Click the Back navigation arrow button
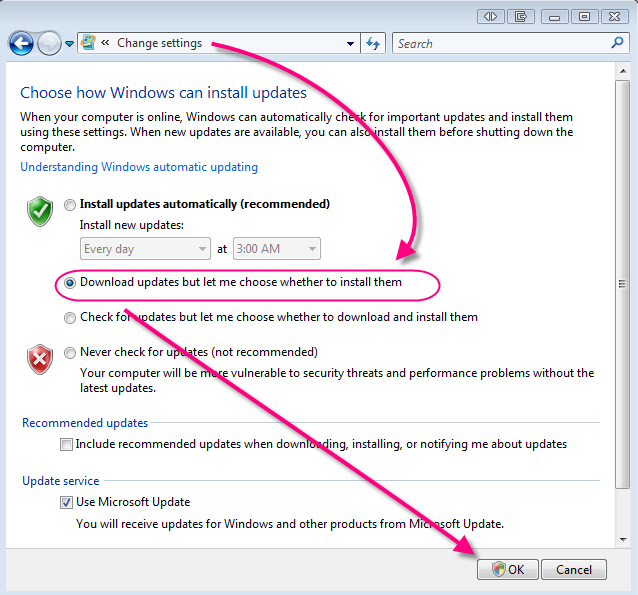 point(21,43)
